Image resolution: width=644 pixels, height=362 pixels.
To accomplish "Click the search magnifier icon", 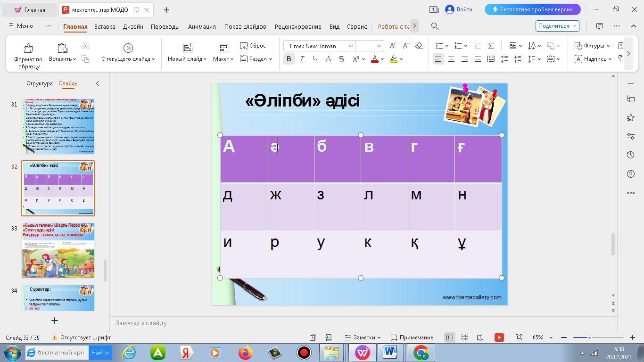I will 435,26.
